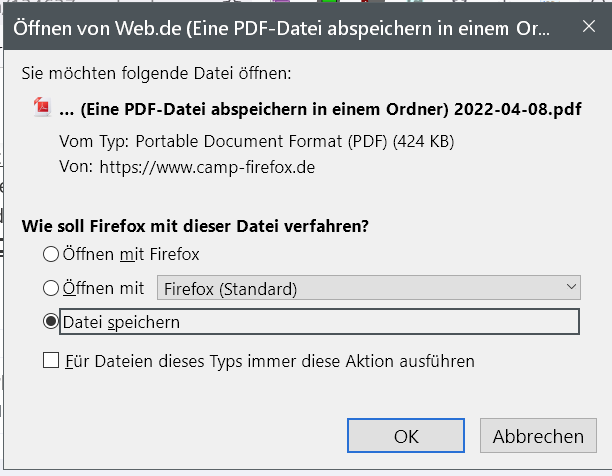Image resolution: width=612 pixels, height=476 pixels.
Task: Click the 'Öffnen mit Firefox' label text
Action: [x=131, y=254]
